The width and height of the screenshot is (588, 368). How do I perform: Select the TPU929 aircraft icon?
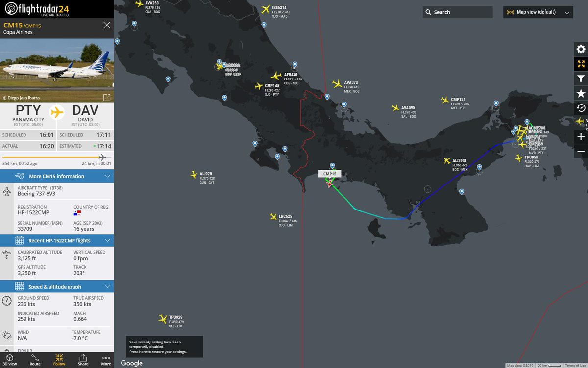click(x=163, y=319)
